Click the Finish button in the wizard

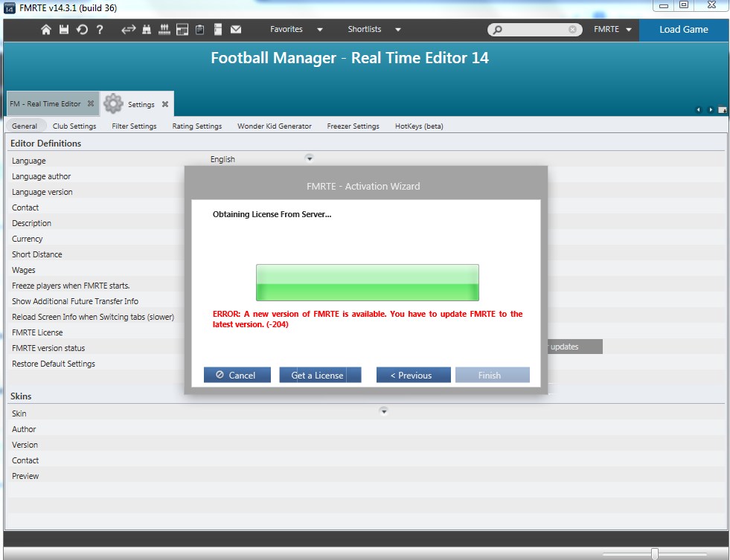493,375
